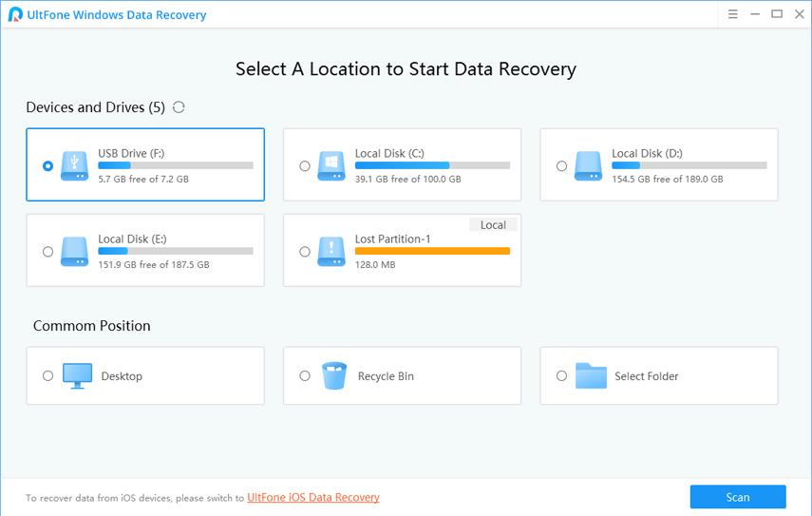Click the Local tag on Lost Partition-1

pyautogui.click(x=493, y=224)
